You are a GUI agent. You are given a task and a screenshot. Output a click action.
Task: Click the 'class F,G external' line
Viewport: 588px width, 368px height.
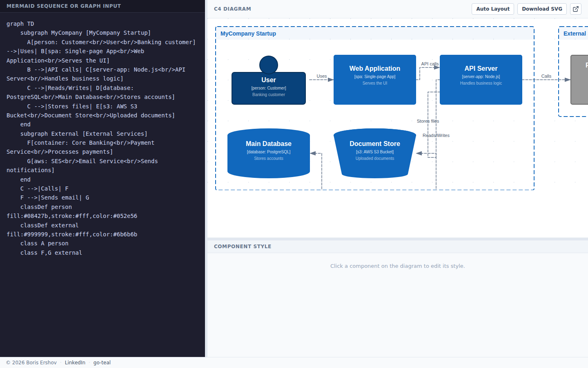(51, 253)
